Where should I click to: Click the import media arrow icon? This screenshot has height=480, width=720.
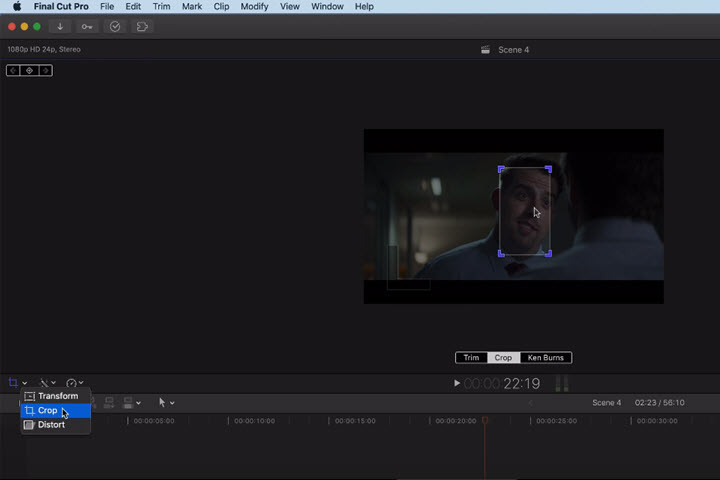click(62, 27)
